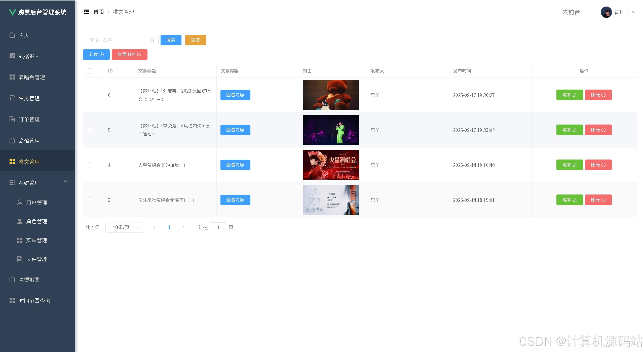
Task: Edit the 火星演唱会 article row
Action: point(570,165)
